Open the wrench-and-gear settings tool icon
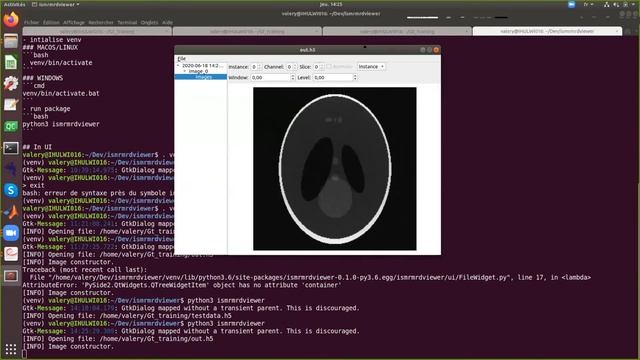Screen dimensions: 640x360 pos(11,84)
